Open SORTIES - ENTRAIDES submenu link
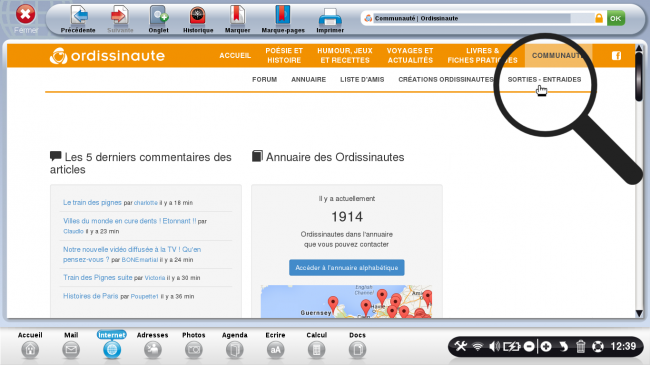Screen dimensions: 650x365 point(544,80)
